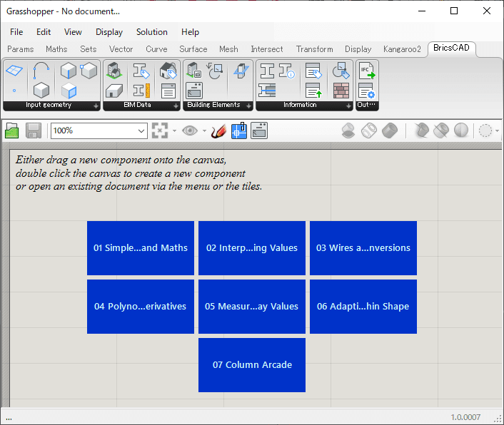Switch to the Params tab
Image resolution: width=504 pixels, height=425 pixels.
(x=20, y=49)
